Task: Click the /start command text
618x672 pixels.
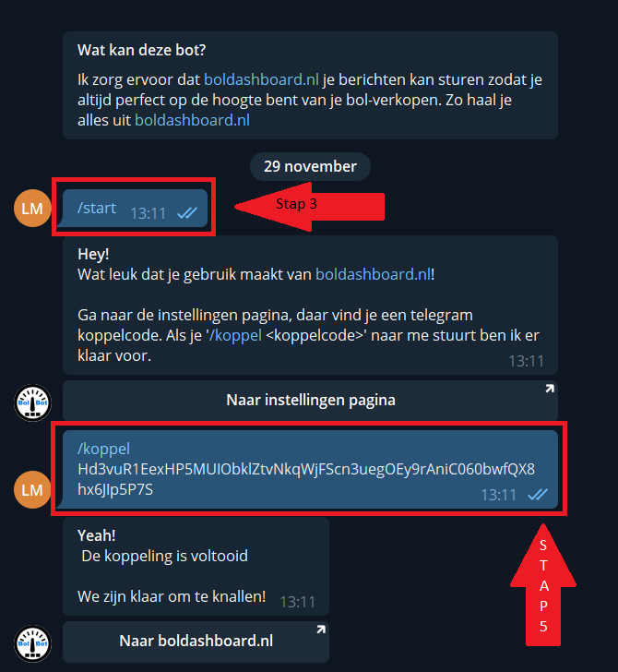Action: pyautogui.click(x=97, y=208)
